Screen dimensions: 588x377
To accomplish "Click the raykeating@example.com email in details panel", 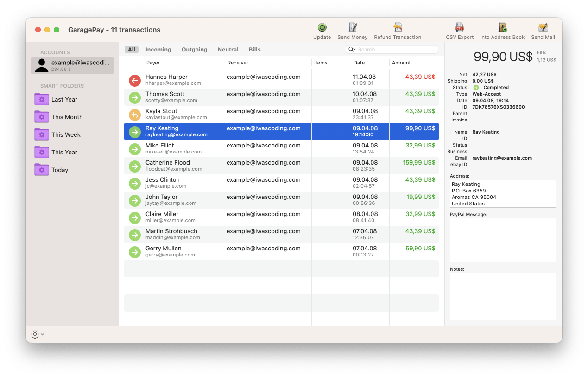I will [502, 158].
